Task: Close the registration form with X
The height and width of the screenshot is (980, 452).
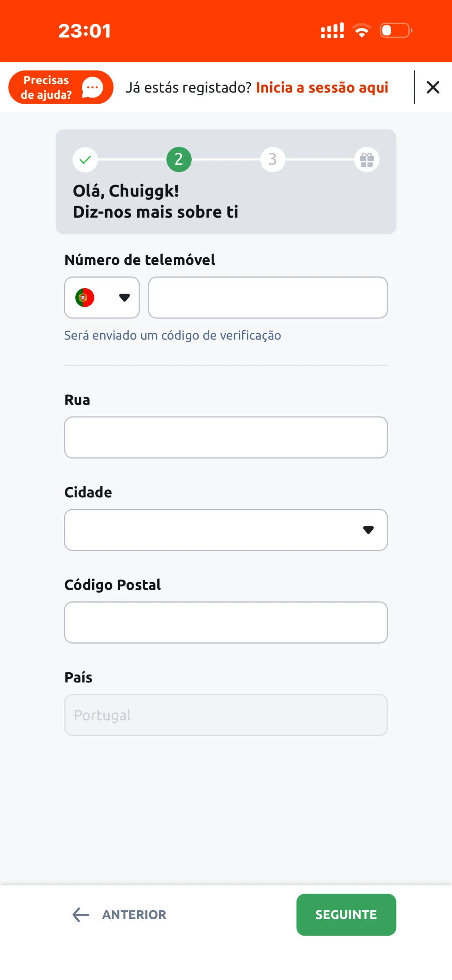Action: [432, 88]
